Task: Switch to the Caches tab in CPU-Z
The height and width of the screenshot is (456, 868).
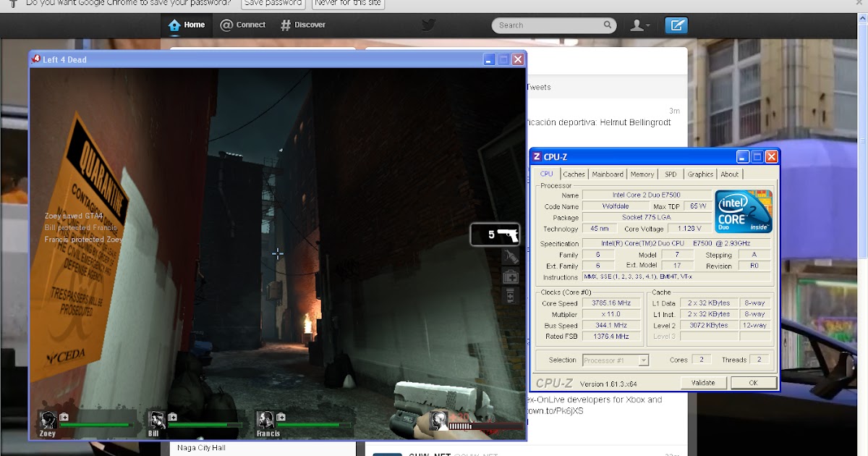Action: tap(574, 174)
